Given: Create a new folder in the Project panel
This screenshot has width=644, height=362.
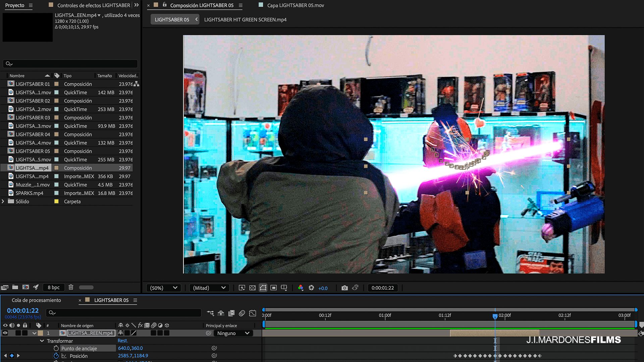Looking at the screenshot, I should pyautogui.click(x=15, y=287).
